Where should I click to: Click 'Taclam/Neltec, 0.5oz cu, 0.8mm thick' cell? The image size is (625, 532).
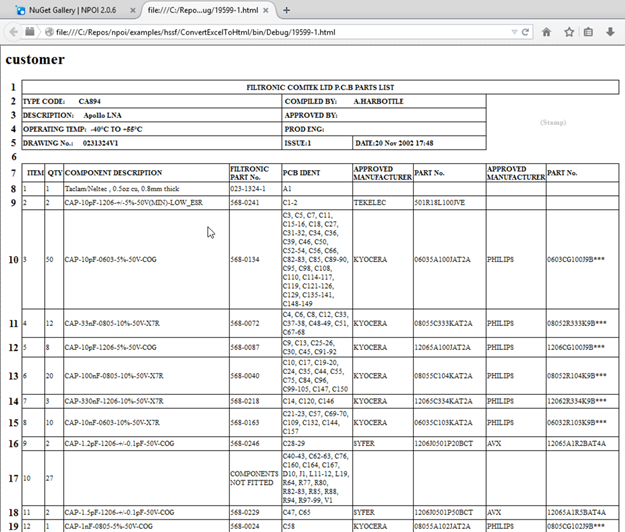tap(146, 189)
